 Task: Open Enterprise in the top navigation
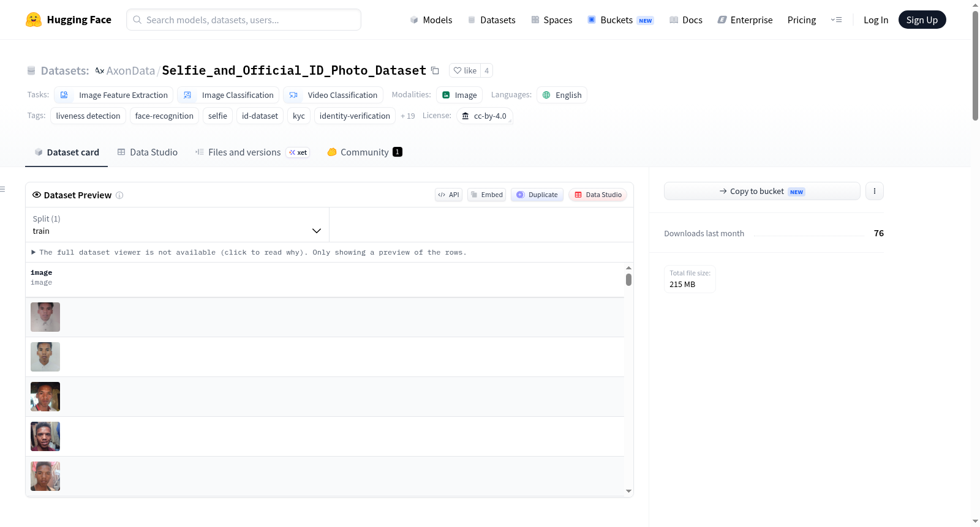(x=745, y=20)
